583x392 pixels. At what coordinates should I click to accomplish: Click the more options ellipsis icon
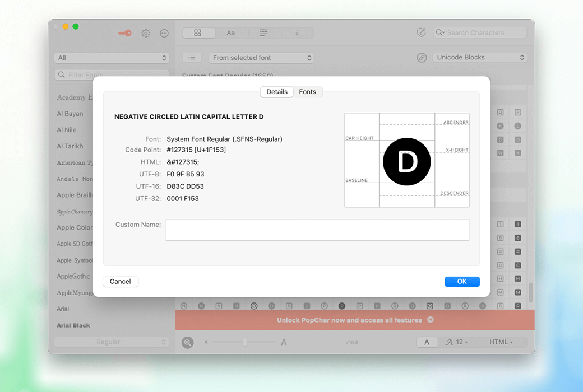[x=164, y=33]
